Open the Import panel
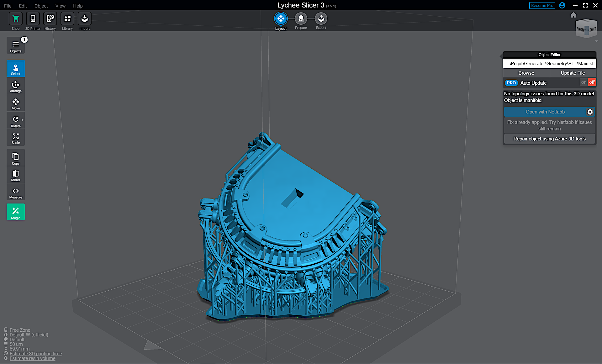 84,21
